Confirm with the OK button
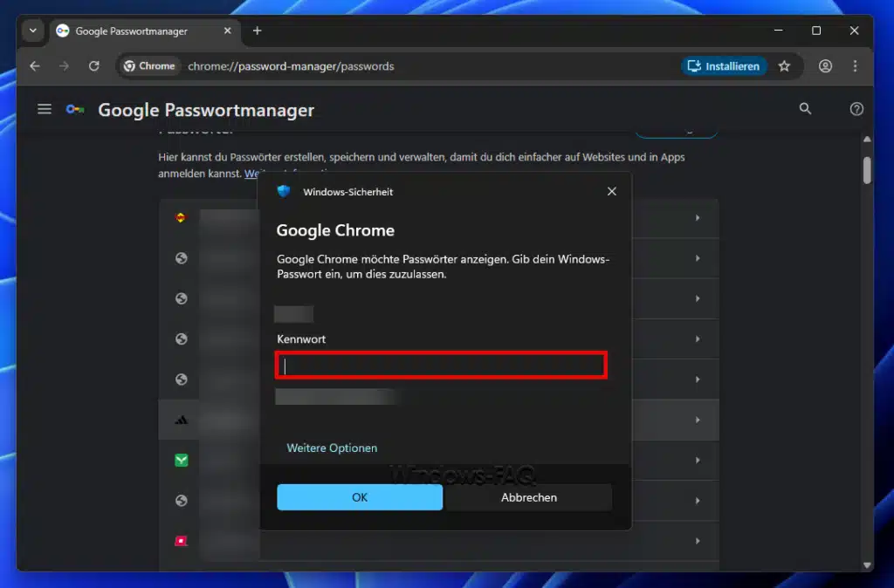 click(x=360, y=497)
